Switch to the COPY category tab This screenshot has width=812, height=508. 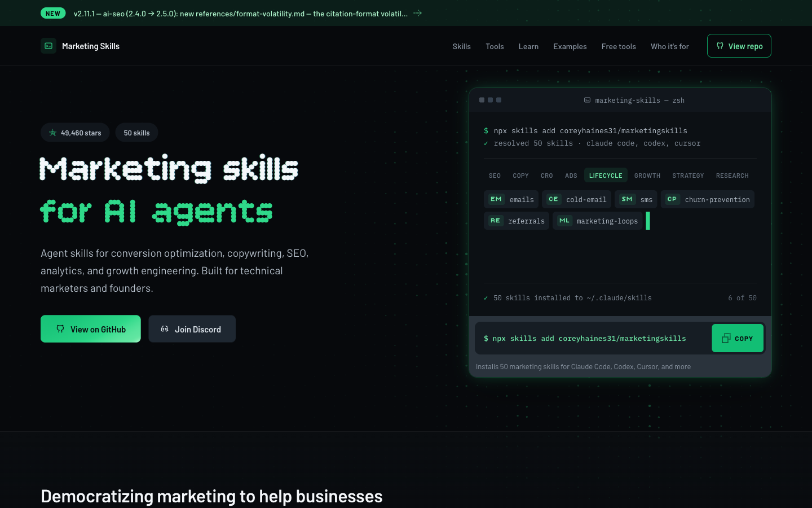tap(520, 176)
